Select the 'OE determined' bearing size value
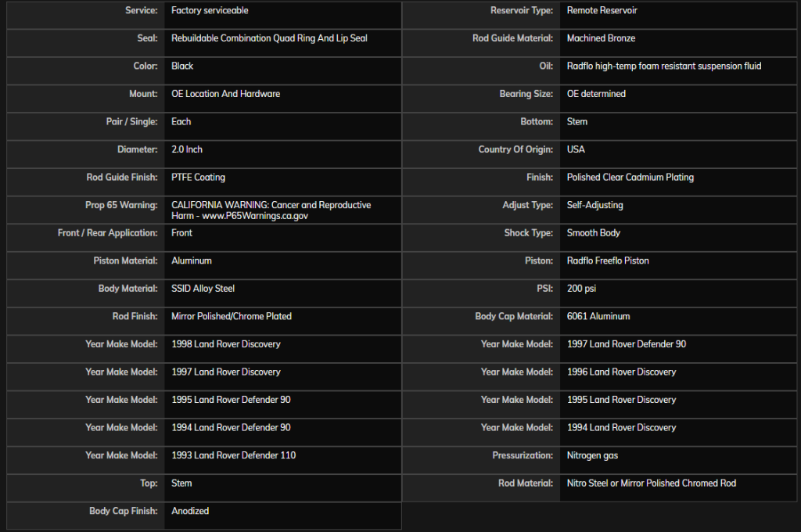The image size is (801, 532). click(x=596, y=94)
